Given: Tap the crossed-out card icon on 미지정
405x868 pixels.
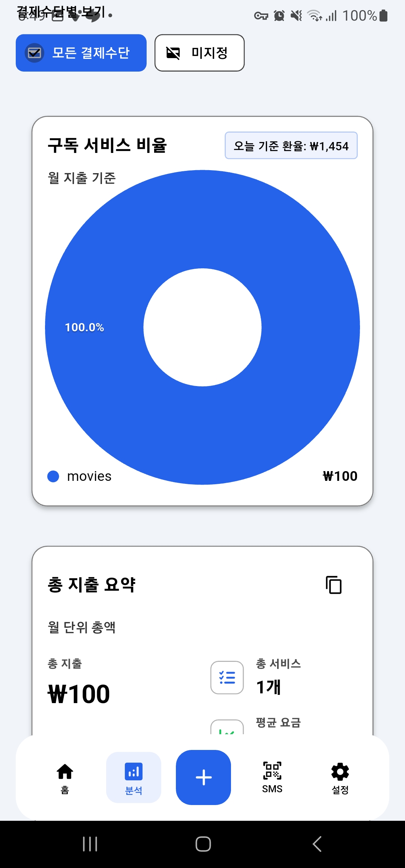Looking at the screenshot, I should pyautogui.click(x=173, y=53).
